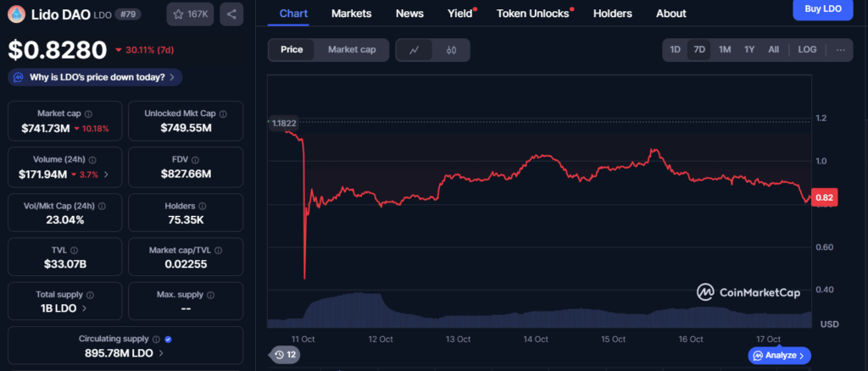Click the circulating supply verified badge
Viewport: 868px width, 371px height.
point(168,339)
